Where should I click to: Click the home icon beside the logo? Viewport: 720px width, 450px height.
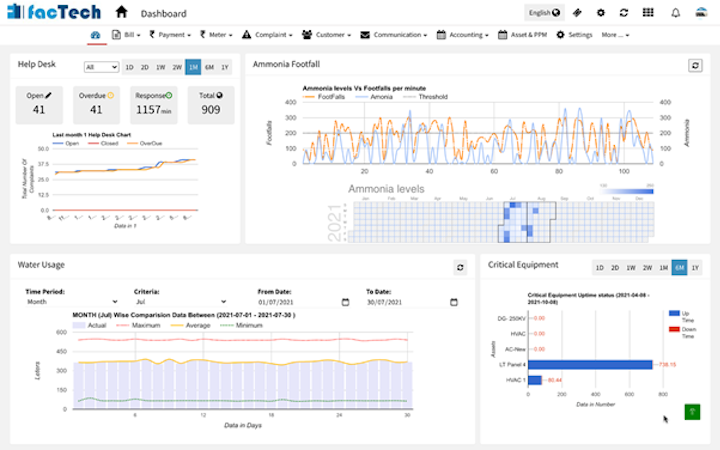[x=121, y=12]
